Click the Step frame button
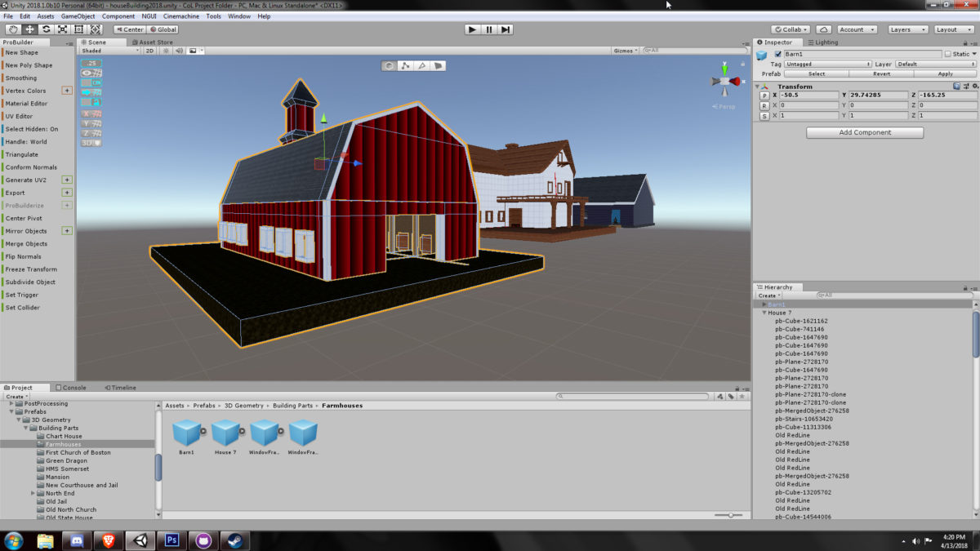 pos(506,29)
